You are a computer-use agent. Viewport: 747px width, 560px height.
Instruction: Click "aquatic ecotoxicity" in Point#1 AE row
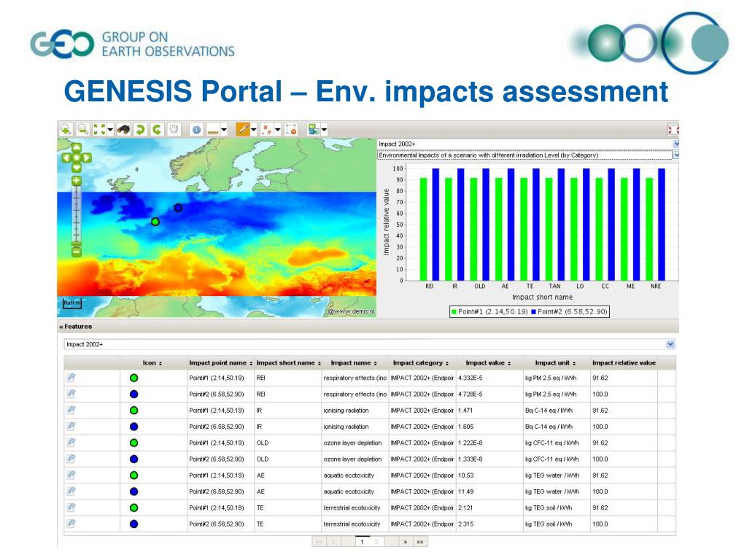[349, 475]
